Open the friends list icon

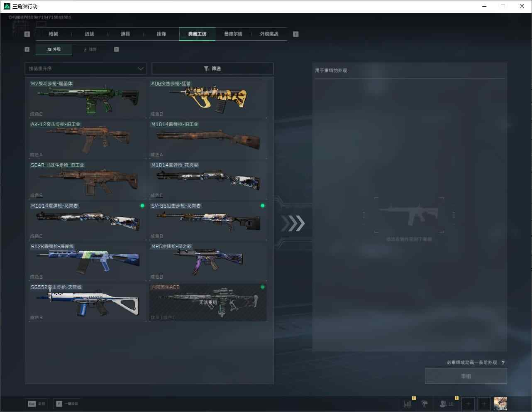point(447,404)
